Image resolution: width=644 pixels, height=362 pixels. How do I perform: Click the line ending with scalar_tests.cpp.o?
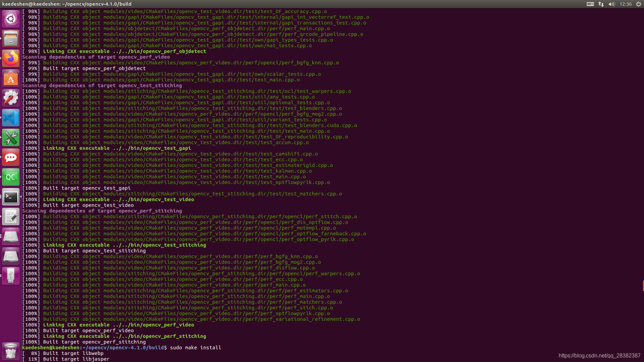coord(172,74)
